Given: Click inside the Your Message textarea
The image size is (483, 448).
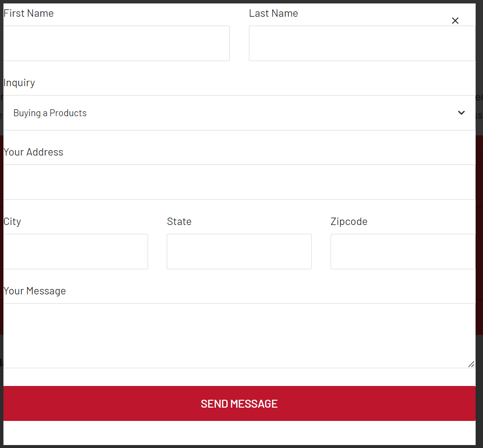Looking at the screenshot, I should tap(239, 335).
